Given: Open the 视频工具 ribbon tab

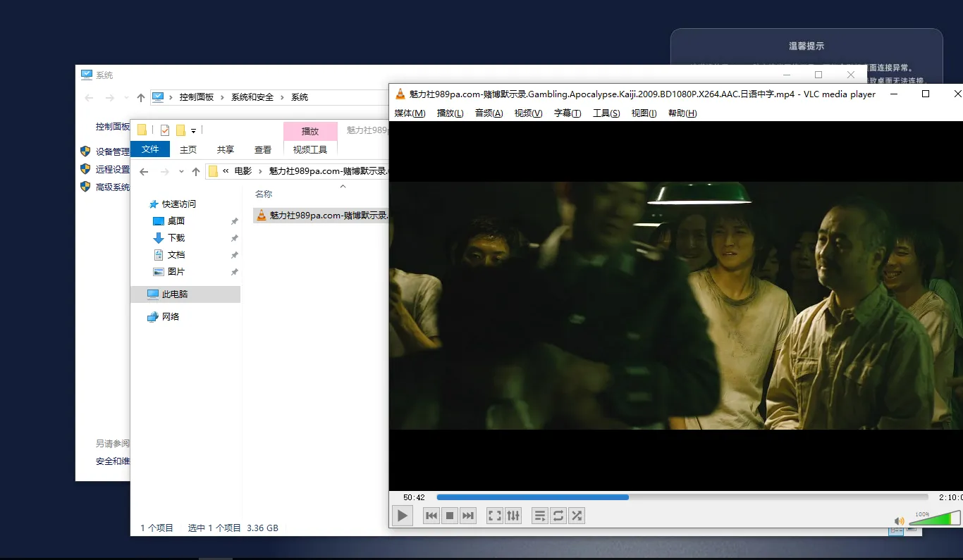Looking at the screenshot, I should (310, 149).
